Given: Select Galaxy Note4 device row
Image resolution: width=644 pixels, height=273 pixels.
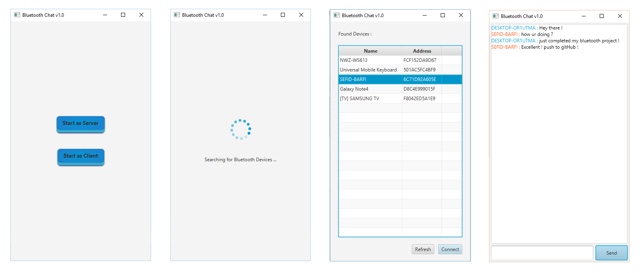Looking at the screenshot, I should coord(400,89).
